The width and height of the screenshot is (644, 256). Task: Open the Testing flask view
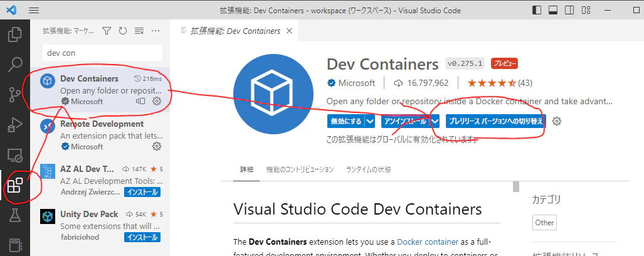[x=15, y=215]
